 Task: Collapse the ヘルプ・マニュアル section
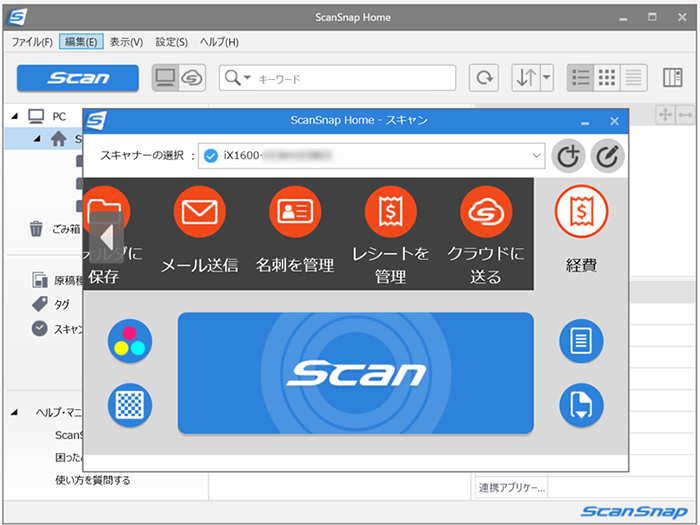pyautogui.click(x=14, y=412)
